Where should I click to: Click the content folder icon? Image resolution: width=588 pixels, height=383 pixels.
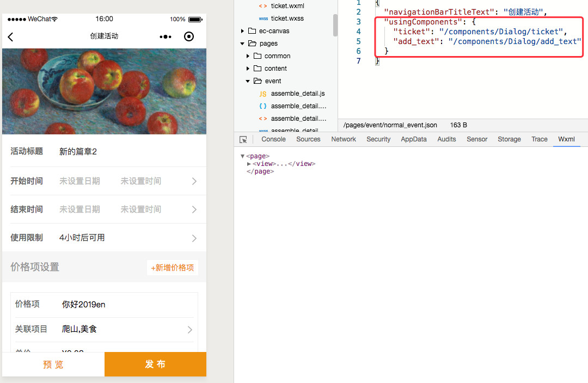point(258,68)
